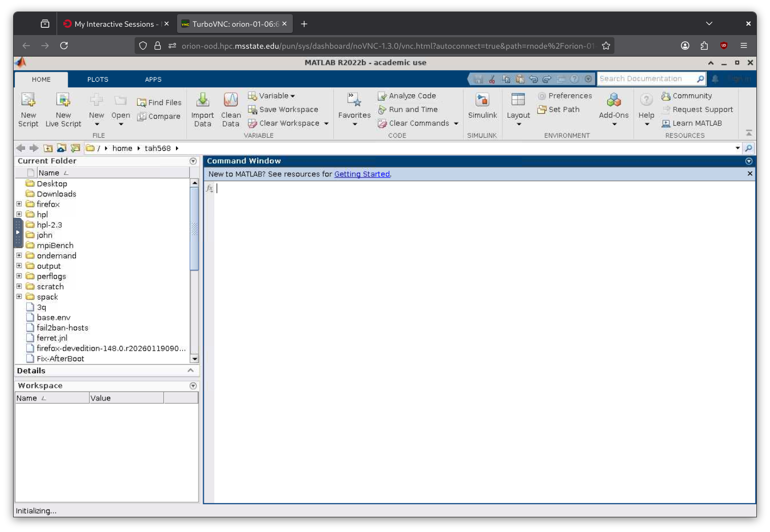The image size is (770, 532).
Task: Go up one folder level
Action: [x=48, y=148]
